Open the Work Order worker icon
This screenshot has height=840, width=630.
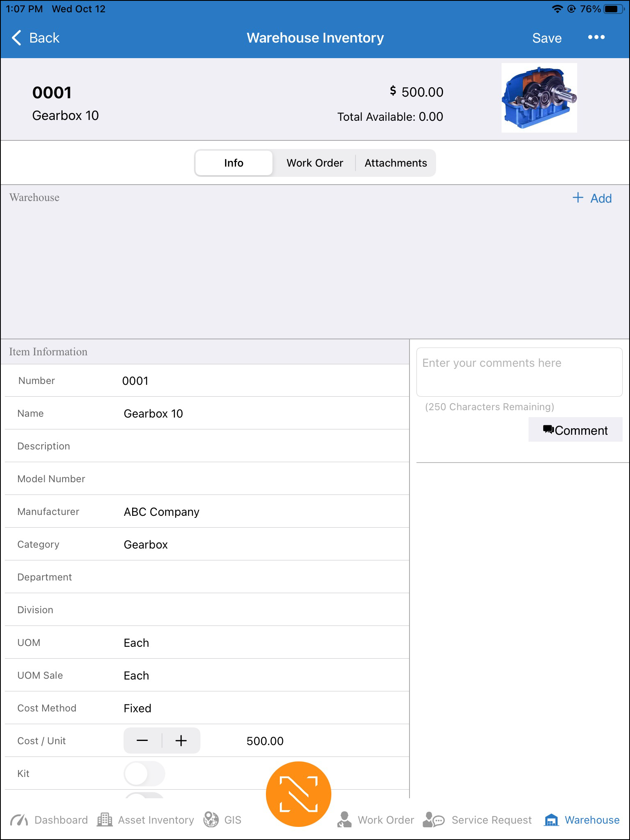coord(344,820)
